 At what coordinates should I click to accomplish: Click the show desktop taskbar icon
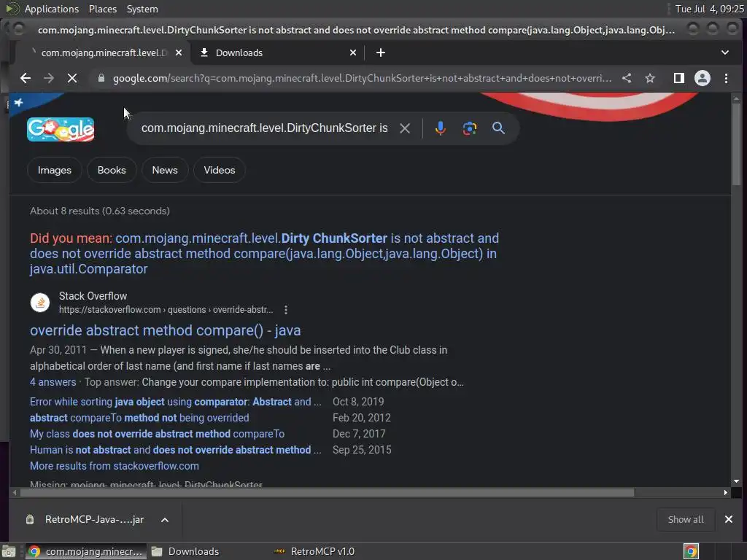tap(9, 551)
